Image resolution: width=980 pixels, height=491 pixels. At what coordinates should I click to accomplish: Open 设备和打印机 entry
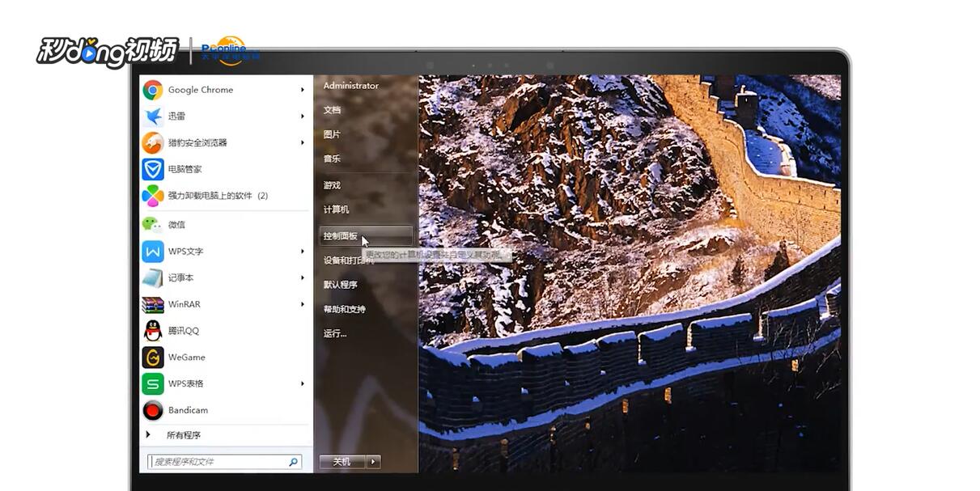coord(349,260)
